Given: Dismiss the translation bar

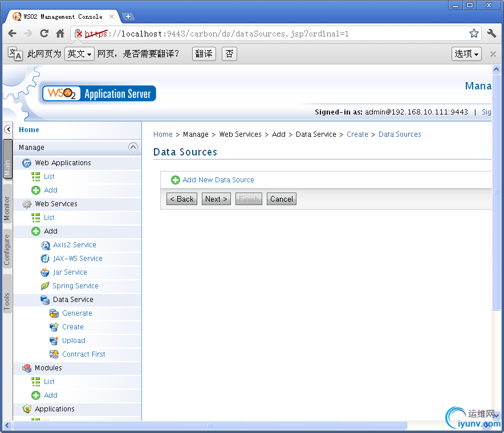Looking at the screenshot, I should [x=493, y=54].
